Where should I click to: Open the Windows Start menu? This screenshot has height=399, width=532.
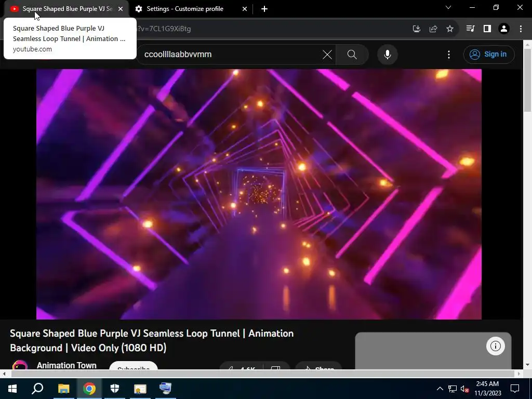(x=12, y=389)
